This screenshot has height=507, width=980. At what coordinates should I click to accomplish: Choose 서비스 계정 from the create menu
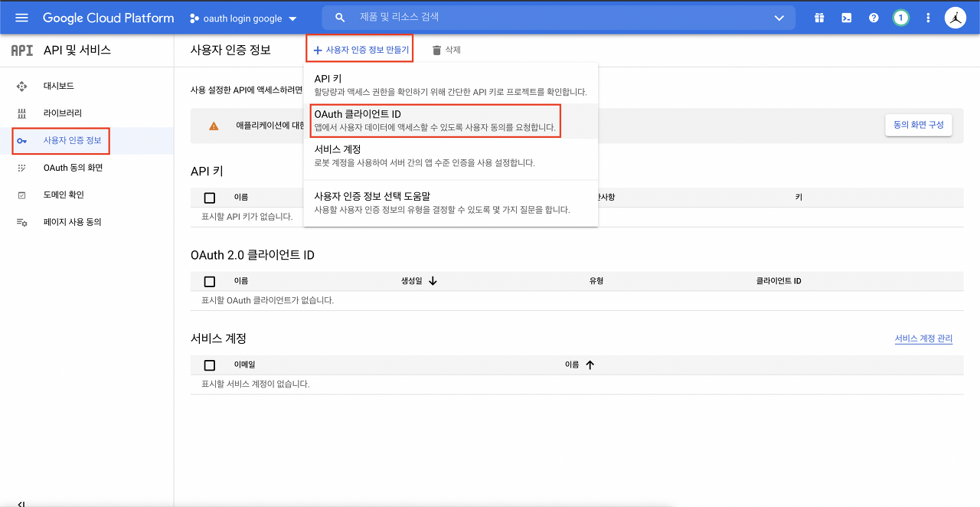pos(451,155)
